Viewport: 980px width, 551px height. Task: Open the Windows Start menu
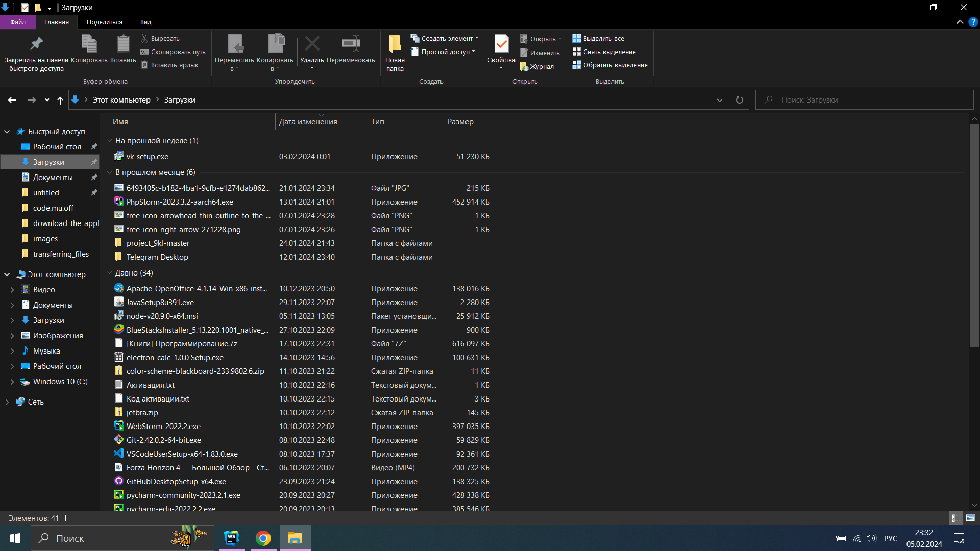pos(15,538)
